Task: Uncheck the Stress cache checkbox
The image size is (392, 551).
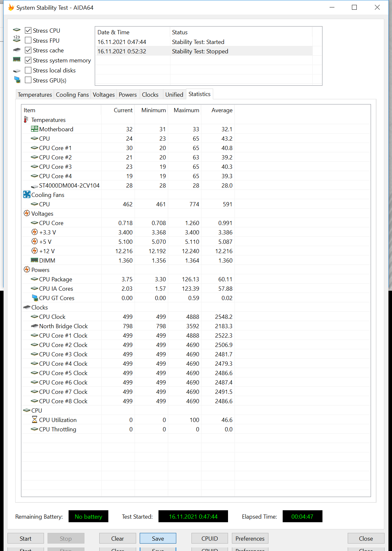Action: (x=28, y=50)
